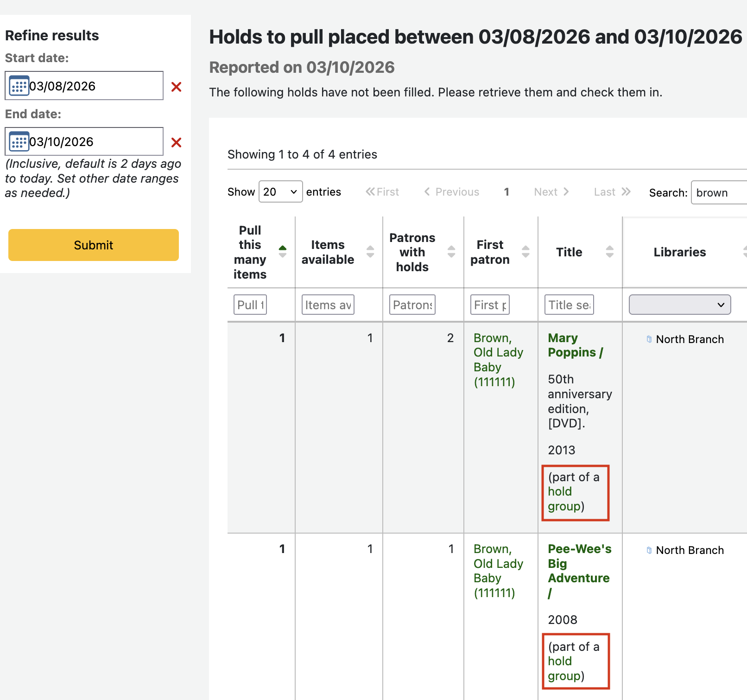Image resolution: width=747 pixels, height=700 pixels.
Task: Sort by Patrons with holds column arrows
Action: tap(451, 252)
